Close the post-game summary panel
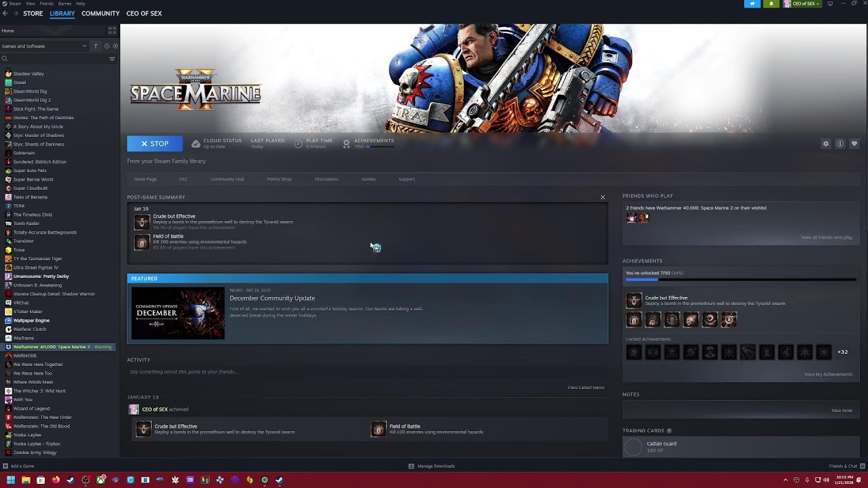 602,197
